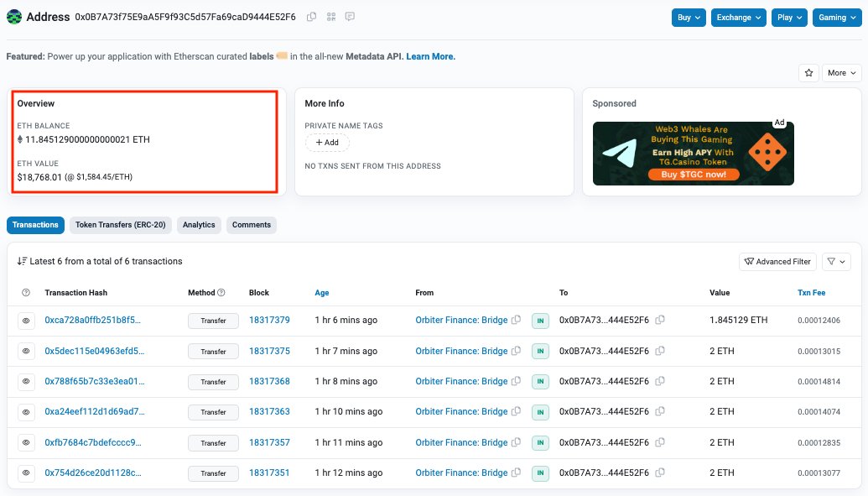Preview transaction 0xfb7684c7bdefcccc9 with eye icon
The image size is (868, 496).
pyautogui.click(x=26, y=443)
